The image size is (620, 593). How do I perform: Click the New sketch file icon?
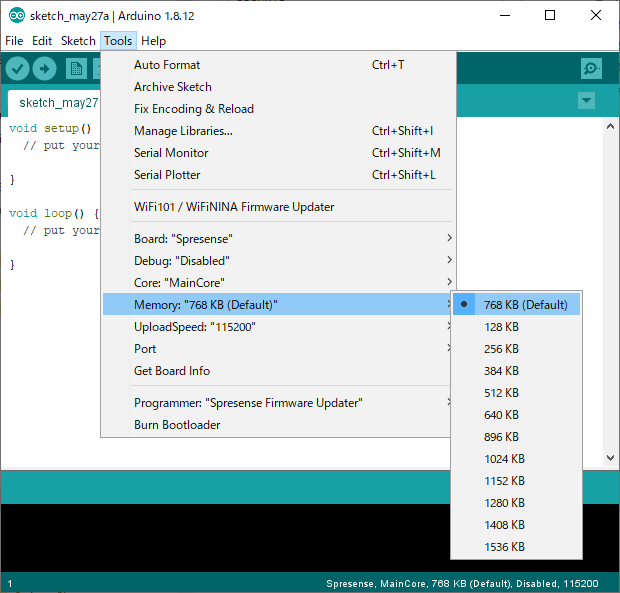76,68
